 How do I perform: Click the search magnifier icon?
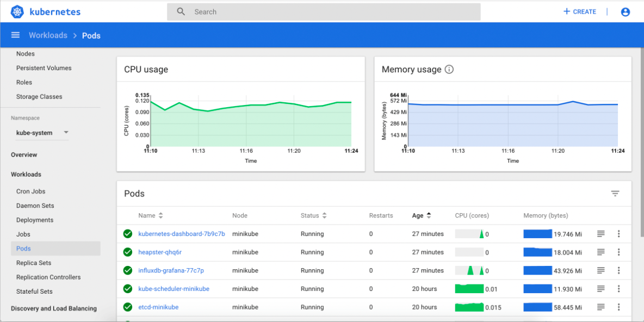180,11
